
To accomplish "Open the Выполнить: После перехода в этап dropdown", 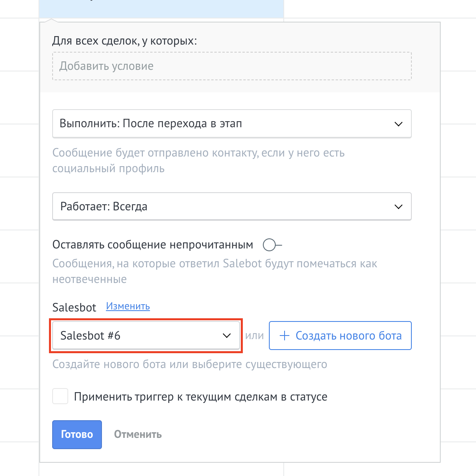I will tap(232, 124).
